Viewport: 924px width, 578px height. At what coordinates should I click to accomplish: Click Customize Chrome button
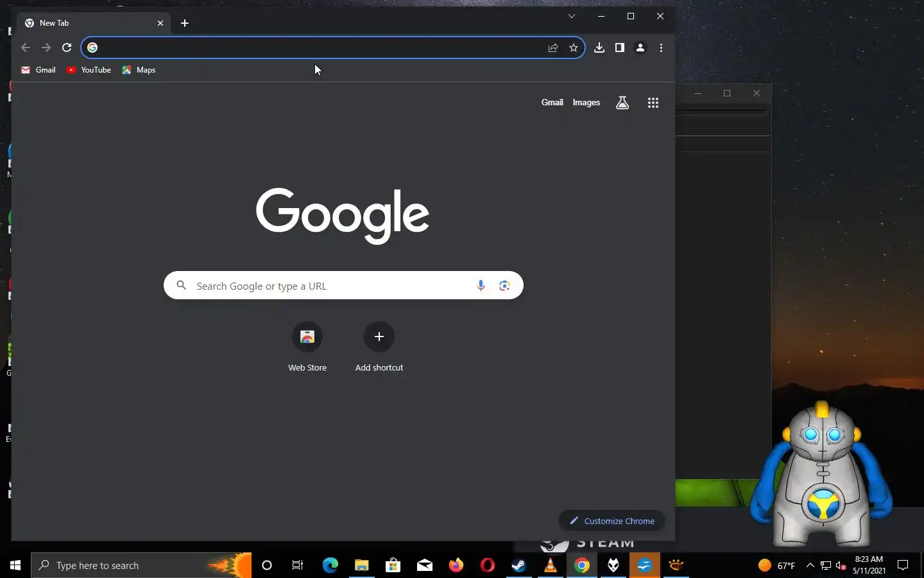coord(612,521)
